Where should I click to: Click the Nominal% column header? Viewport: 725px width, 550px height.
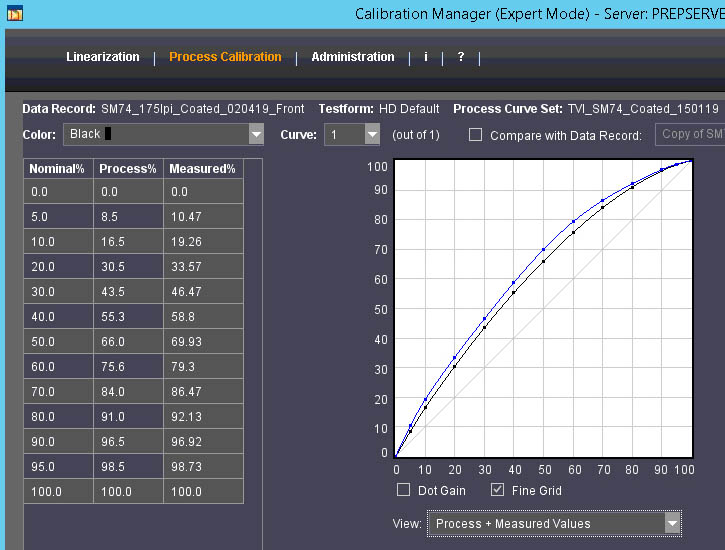(58, 169)
